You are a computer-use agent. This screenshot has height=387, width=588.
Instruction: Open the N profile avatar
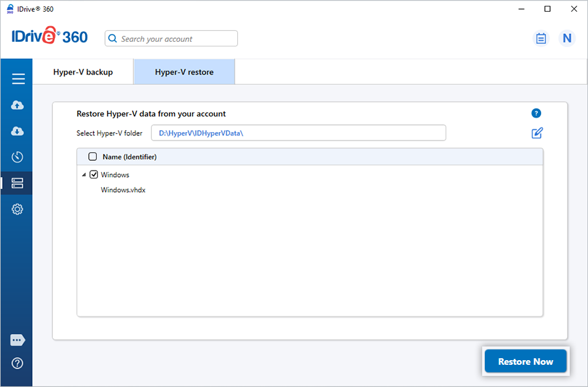[566, 39]
